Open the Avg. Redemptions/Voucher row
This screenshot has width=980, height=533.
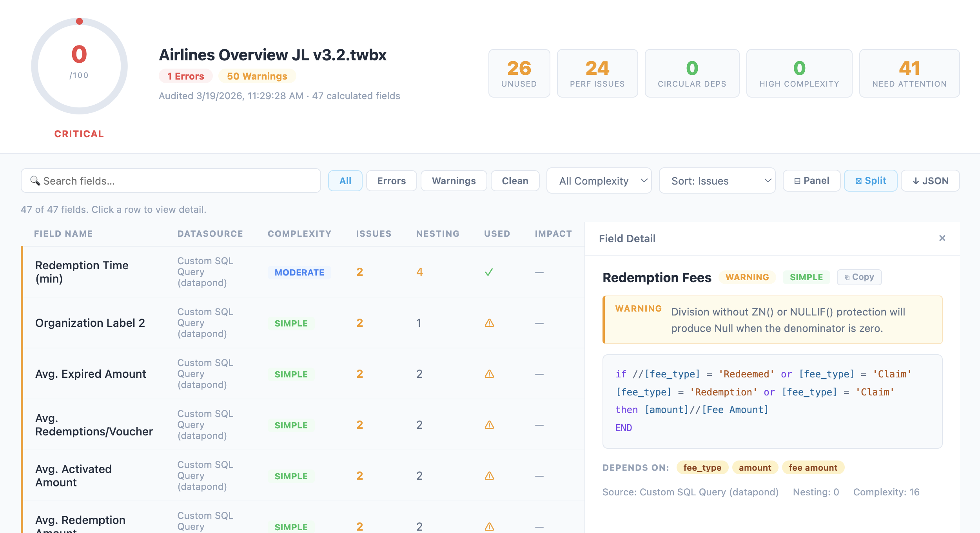pos(303,425)
